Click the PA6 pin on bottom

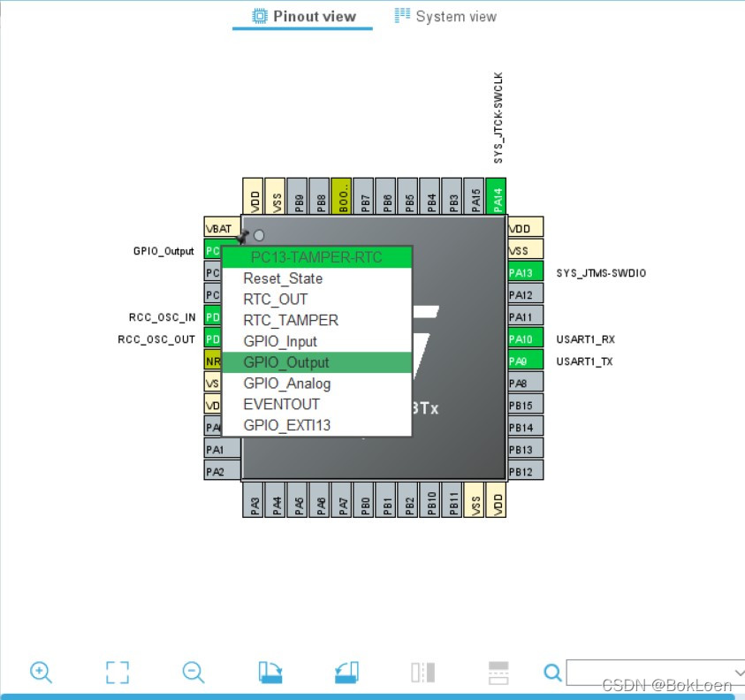click(319, 500)
